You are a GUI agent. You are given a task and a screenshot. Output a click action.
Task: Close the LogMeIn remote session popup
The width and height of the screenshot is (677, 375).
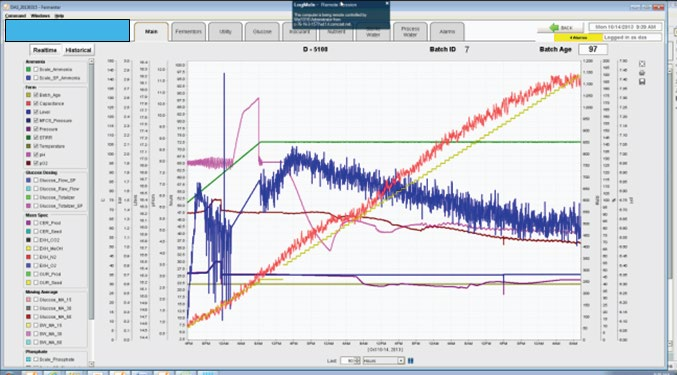tap(387, 3)
